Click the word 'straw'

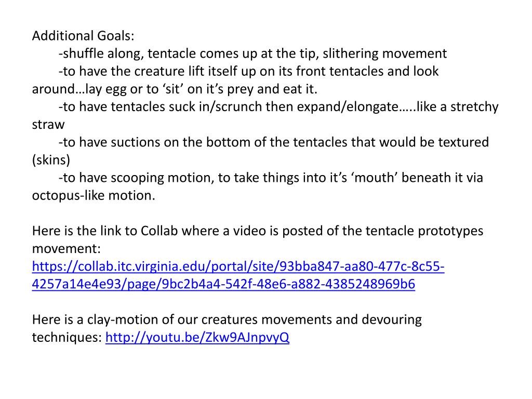48,125
